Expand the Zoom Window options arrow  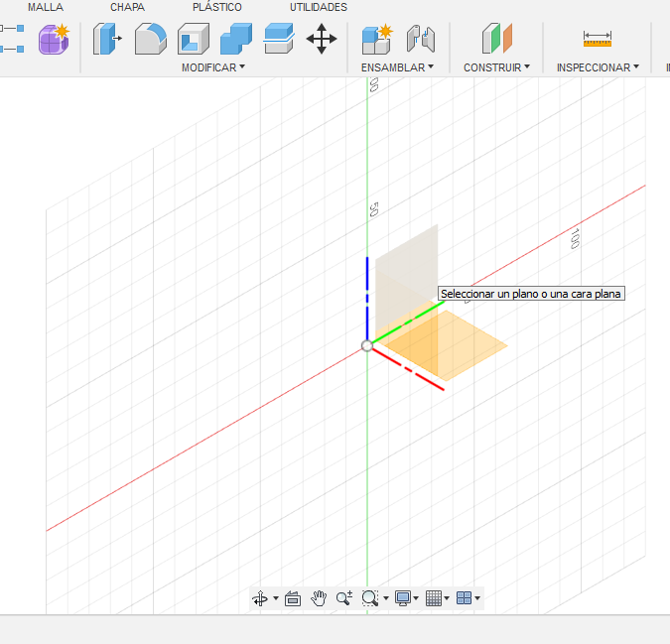click(x=386, y=598)
